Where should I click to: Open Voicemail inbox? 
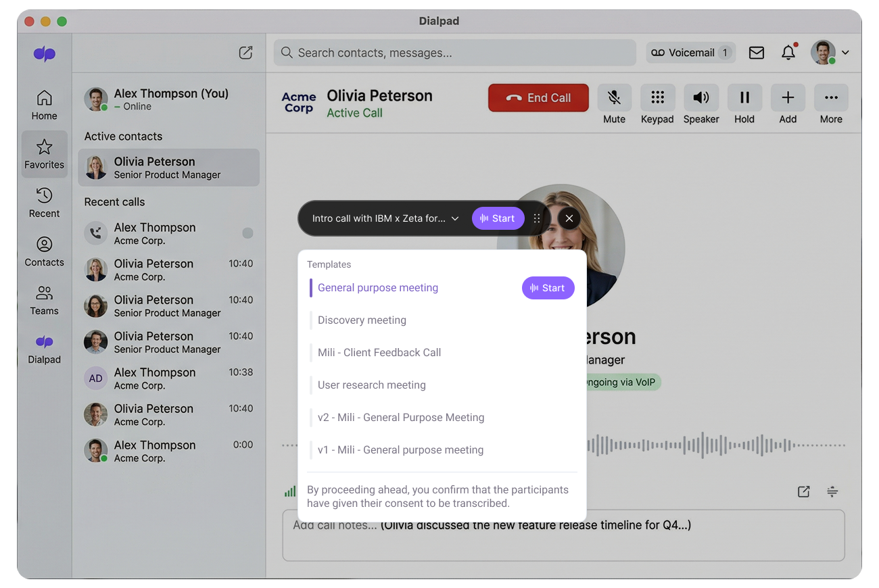pos(690,53)
